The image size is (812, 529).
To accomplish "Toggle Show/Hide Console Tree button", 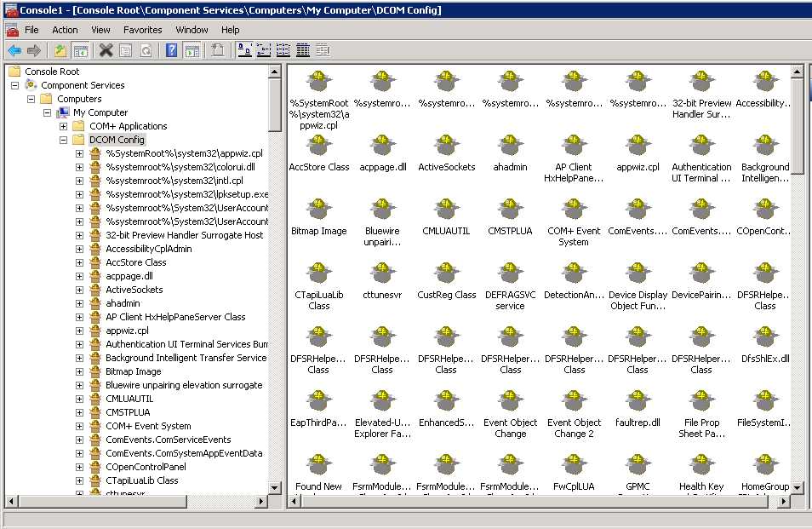I will tap(81, 51).
